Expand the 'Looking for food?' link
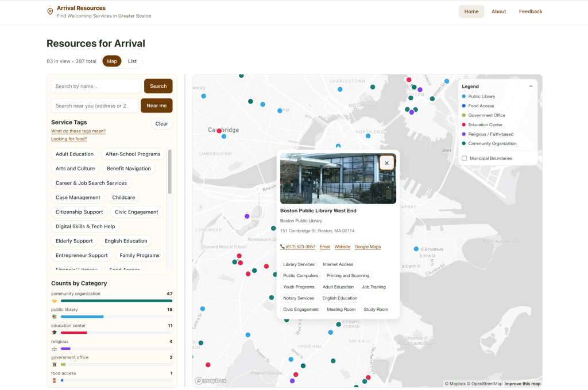 click(x=69, y=139)
